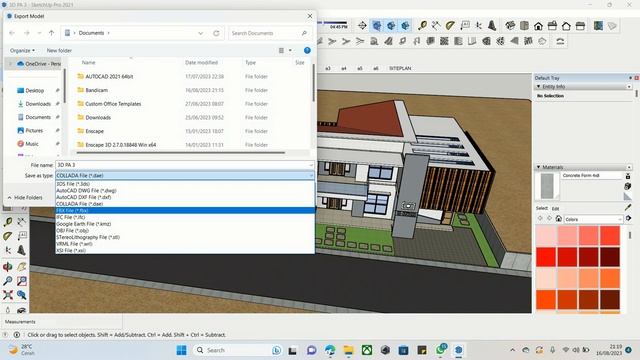Select the Bandicam folder
This screenshot has height=360, width=640.
pyautogui.click(x=97, y=90)
